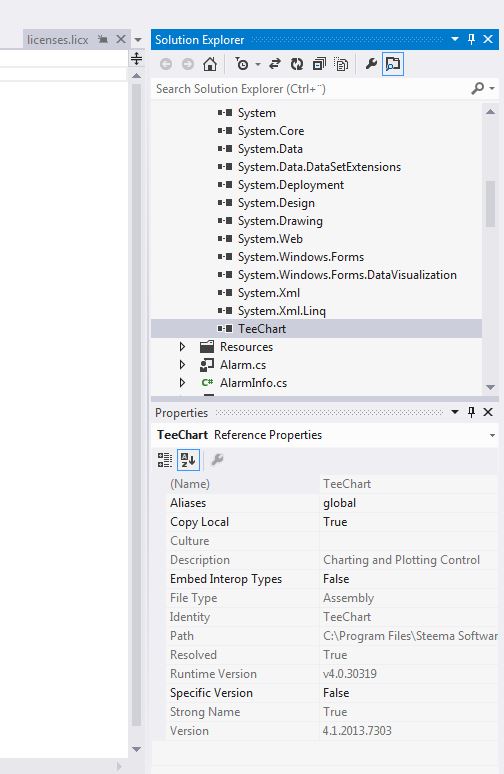
Task: Toggle Alphabetical sort in Properties panel
Action: pos(188,460)
